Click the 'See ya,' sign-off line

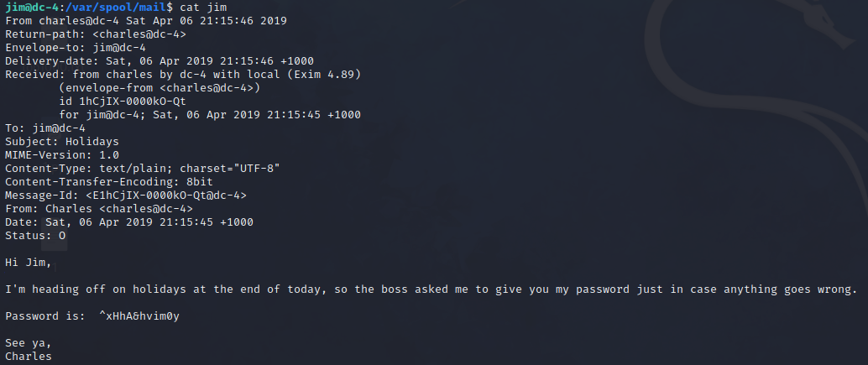point(29,343)
